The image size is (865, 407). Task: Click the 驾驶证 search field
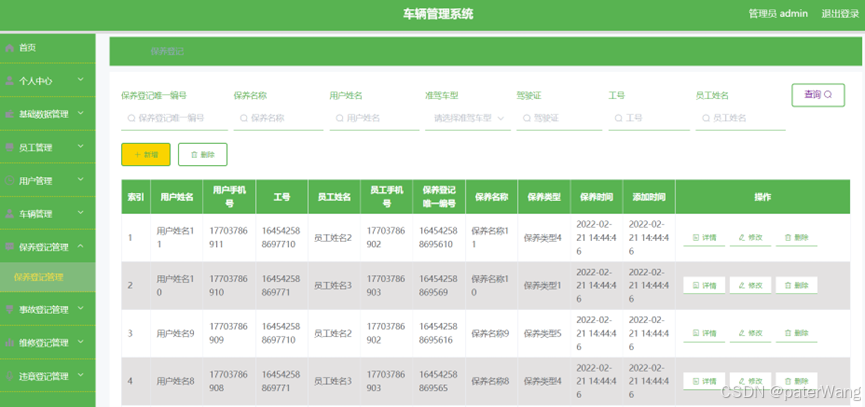[x=559, y=118]
